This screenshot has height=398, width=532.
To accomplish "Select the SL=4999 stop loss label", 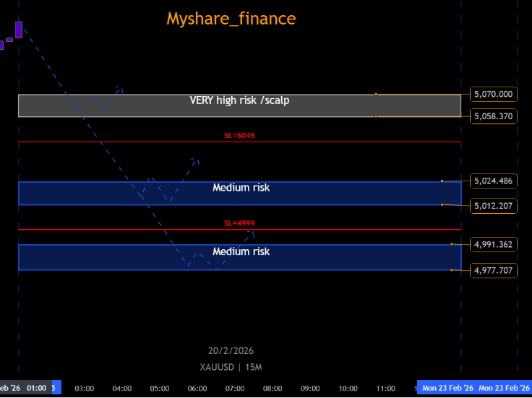I will (239, 223).
